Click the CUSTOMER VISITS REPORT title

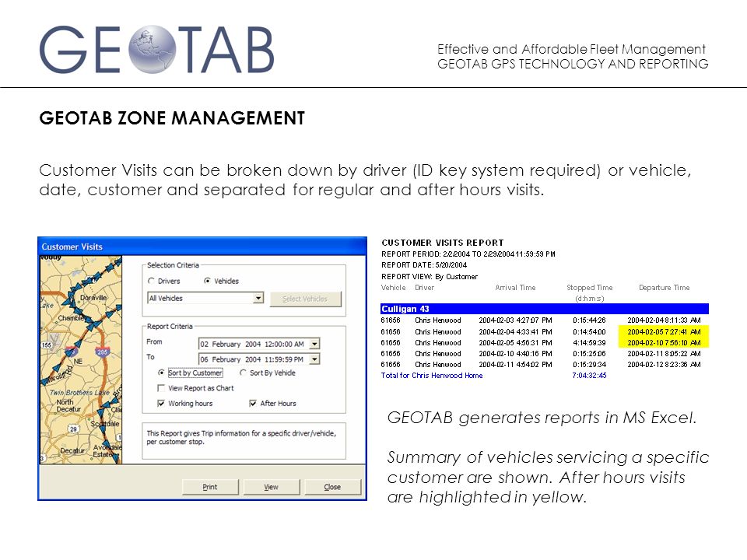[443, 243]
